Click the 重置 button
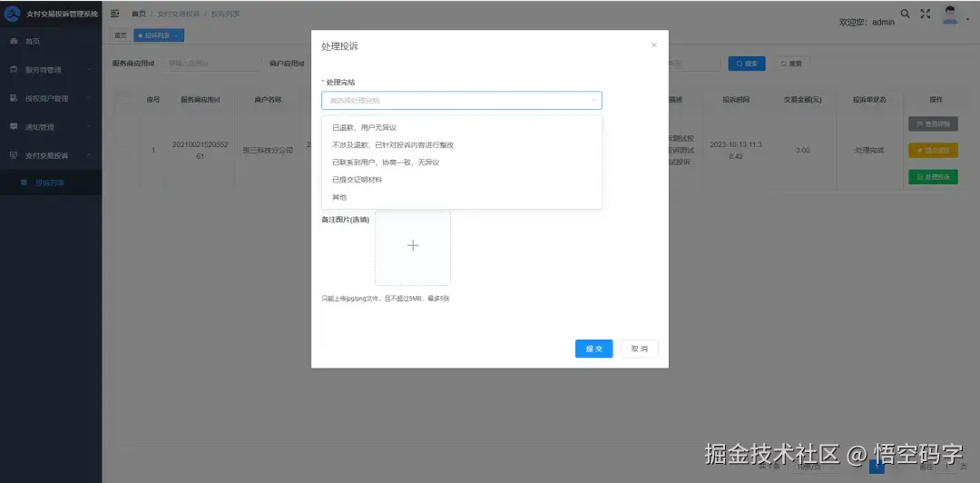The width and height of the screenshot is (980, 483). [x=790, y=64]
